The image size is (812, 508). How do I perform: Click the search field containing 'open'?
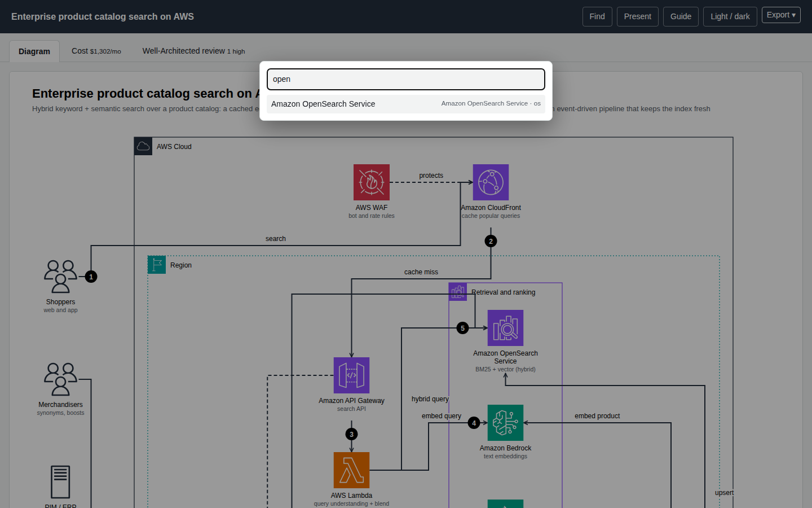[406, 79]
